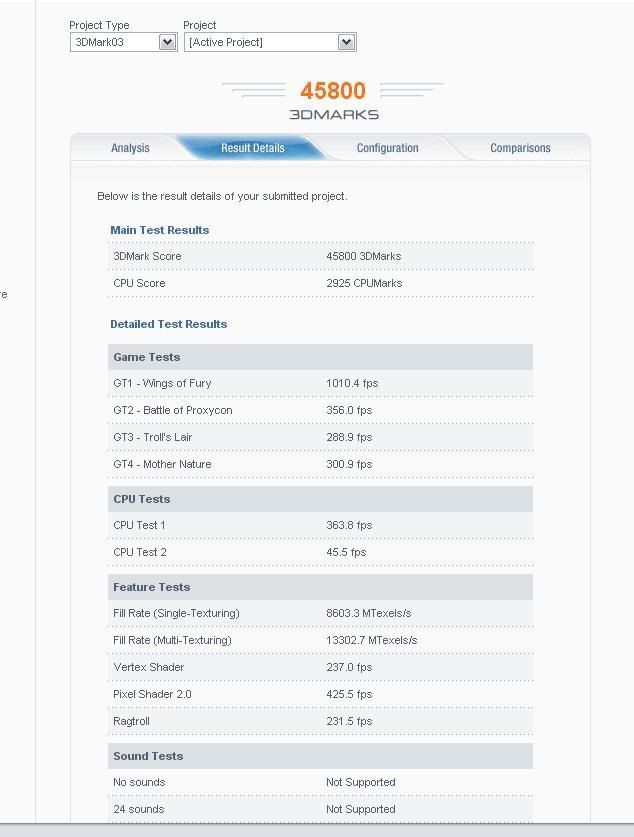Click the 2925 CPUMarks value

[x=364, y=283]
